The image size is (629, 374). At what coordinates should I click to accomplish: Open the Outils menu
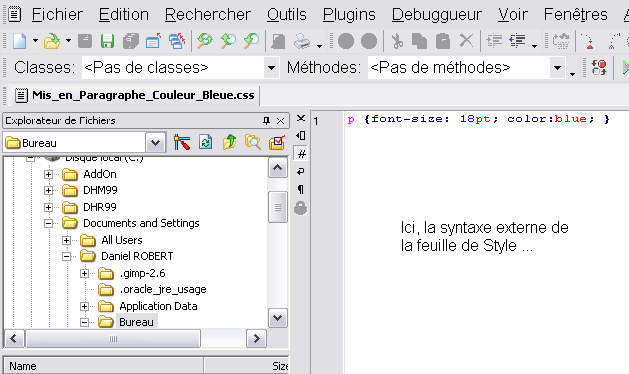tap(286, 14)
